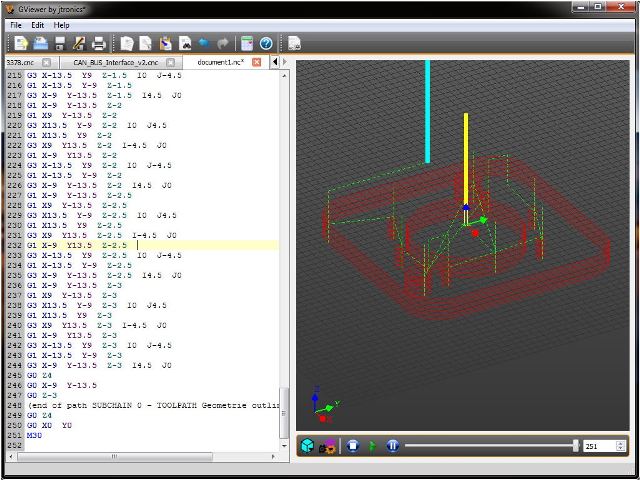
Task: Click the blue Undo arrow icon
Action: (204, 43)
